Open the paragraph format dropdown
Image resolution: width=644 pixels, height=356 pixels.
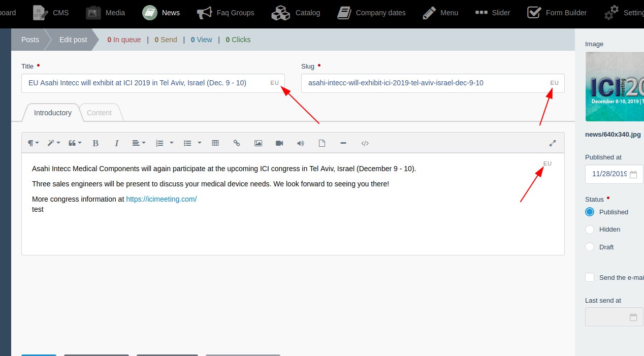tap(33, 143)
